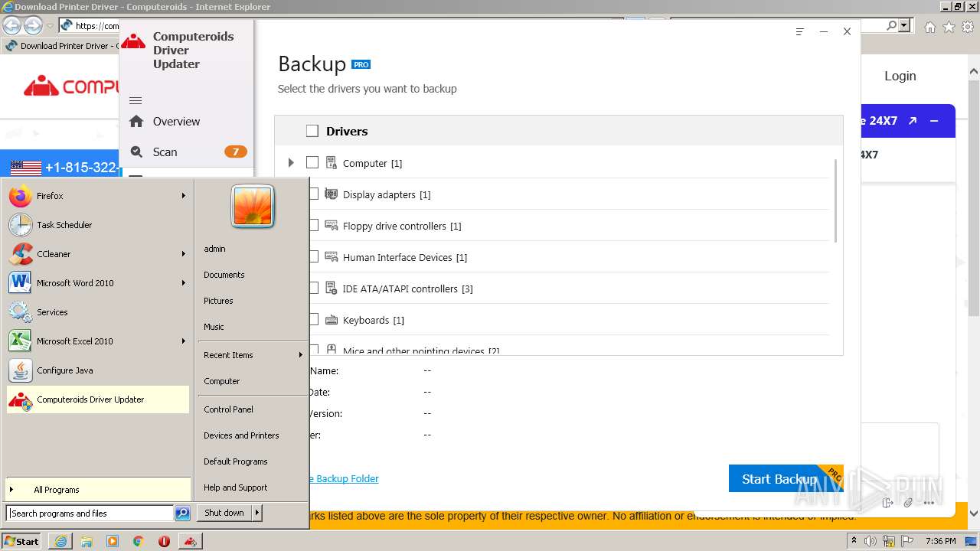Open Internet Explorer from taskbar
This screenshot has width=980, height=551.
click(x=61, y=541)
